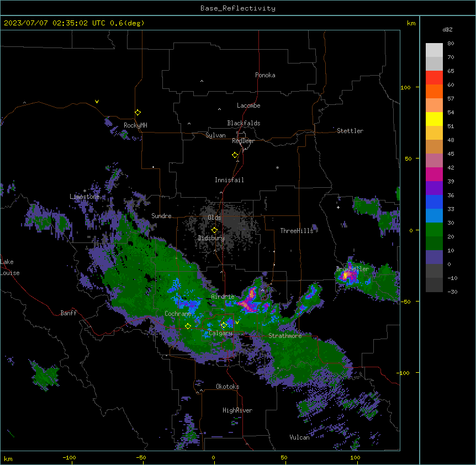Click the 50 tick label on the bottom axis
The image size is (476, 465).
[284, 457]
